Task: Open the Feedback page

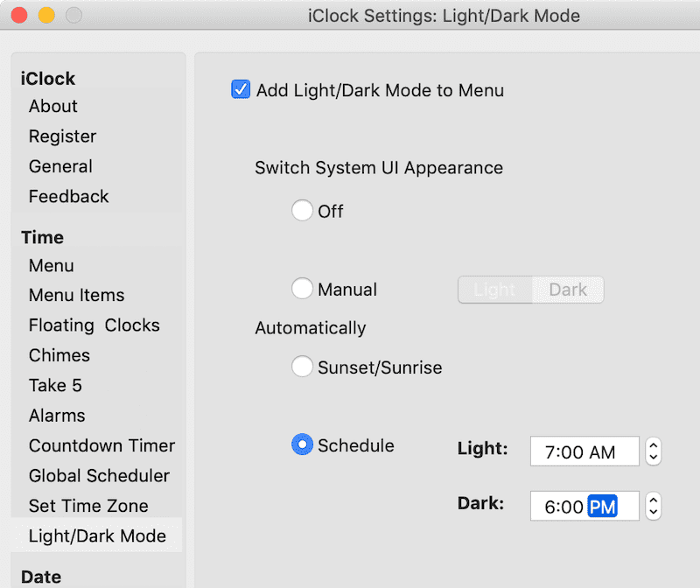Action: pos(69,197)
